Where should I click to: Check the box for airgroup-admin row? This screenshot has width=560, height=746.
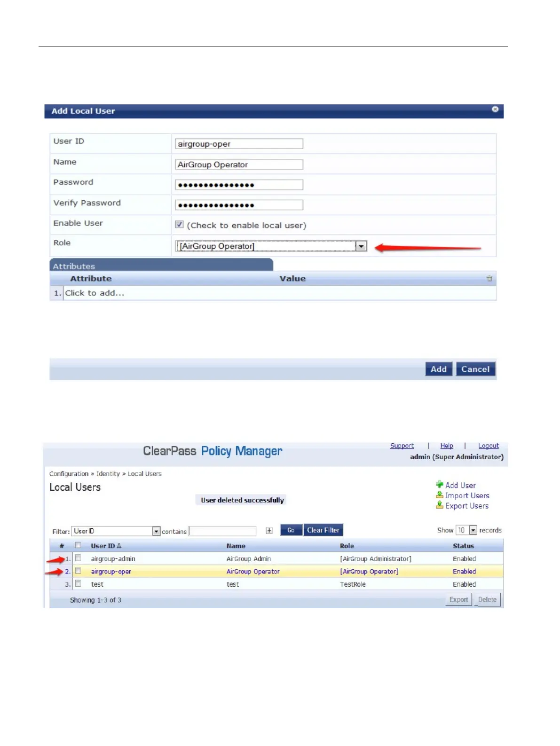point(78,558)
